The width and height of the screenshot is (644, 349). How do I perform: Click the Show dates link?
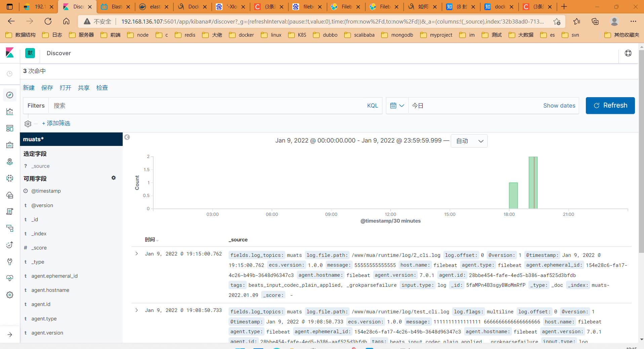pos(559,106)
